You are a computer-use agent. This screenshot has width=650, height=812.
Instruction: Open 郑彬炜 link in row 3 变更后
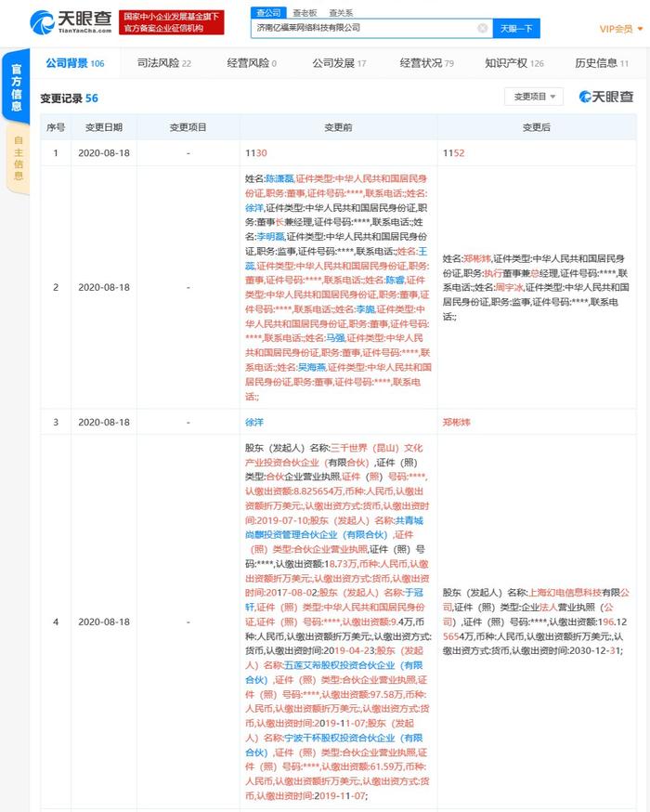[x=457, y=422]
